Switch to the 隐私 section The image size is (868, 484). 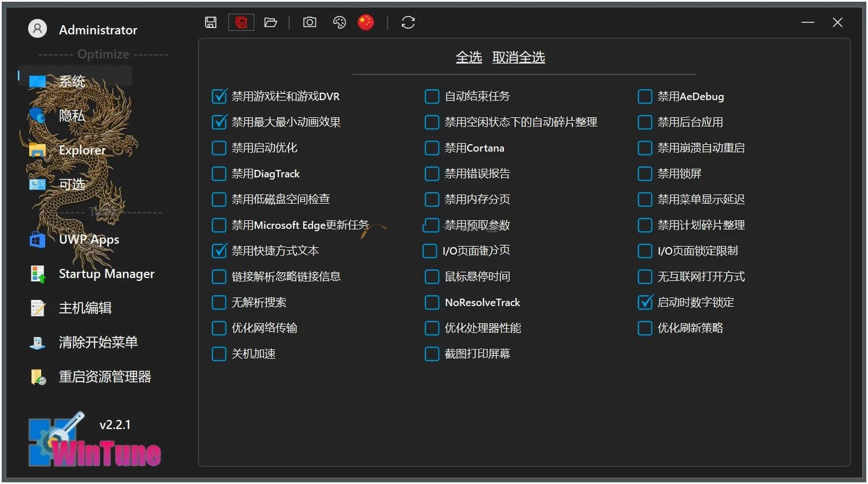coord(71,116)
